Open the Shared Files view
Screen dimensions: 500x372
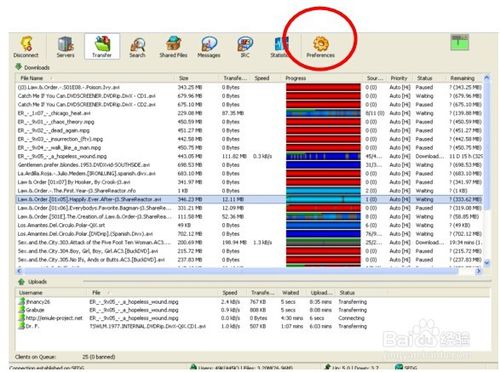[173, 47]
